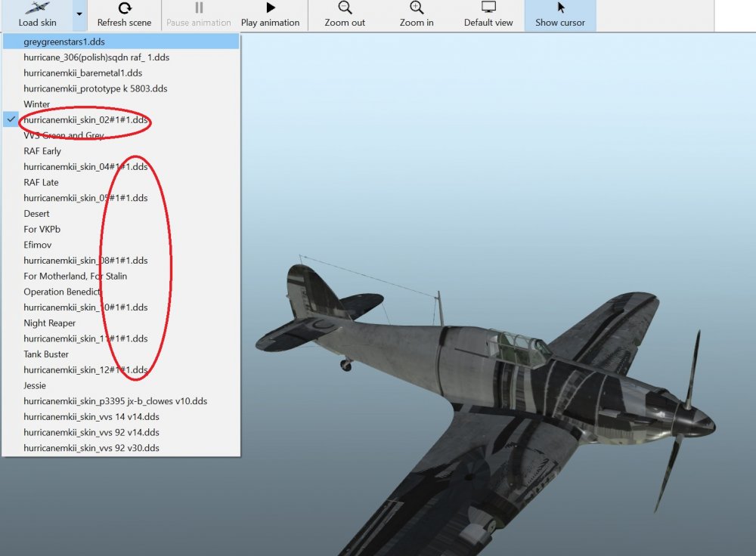Viewport: 756px width, 556px height.
Task: Click the Refresh scene button
Action: point(125,15)
